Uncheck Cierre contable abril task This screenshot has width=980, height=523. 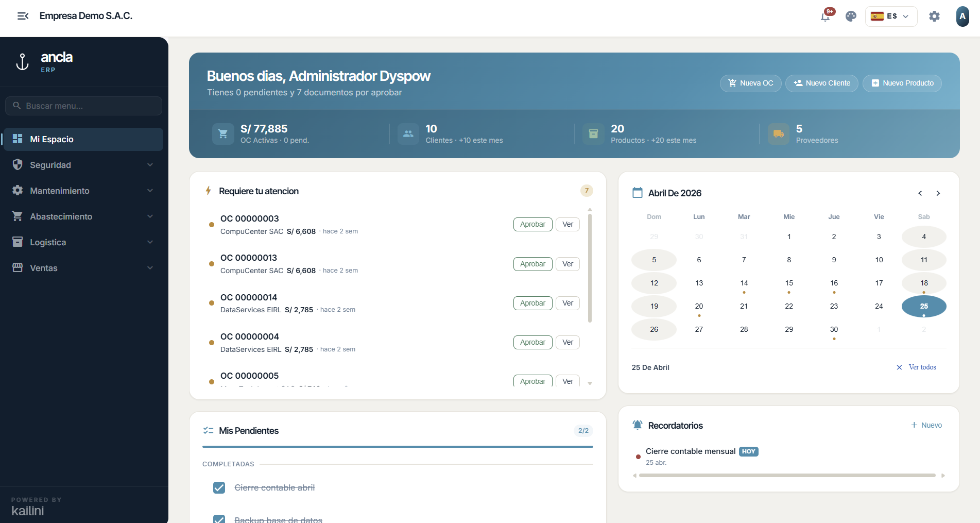click(219, 487)
